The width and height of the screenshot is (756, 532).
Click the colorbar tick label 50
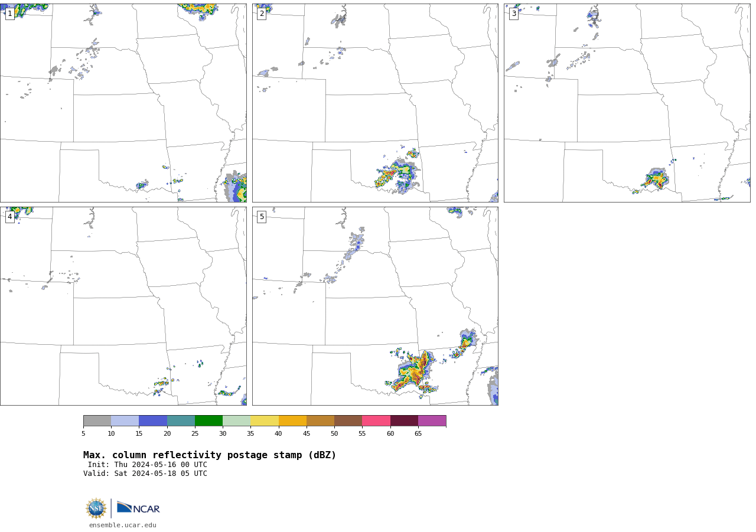[x=334, y=434]
